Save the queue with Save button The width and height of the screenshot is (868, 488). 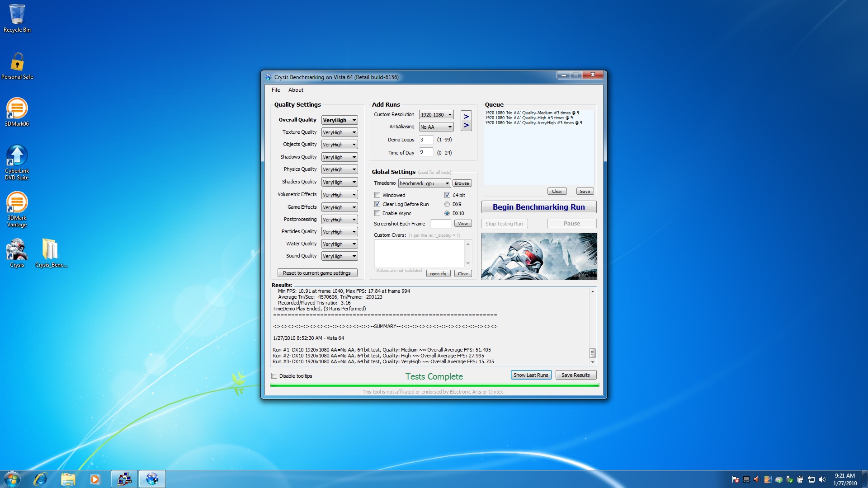tap(585, 192)
